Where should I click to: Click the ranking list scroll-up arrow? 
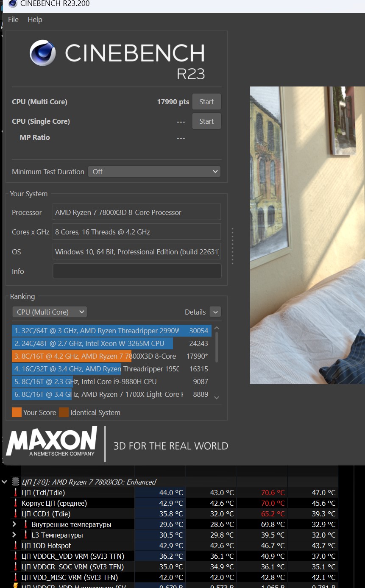point(217,328)
